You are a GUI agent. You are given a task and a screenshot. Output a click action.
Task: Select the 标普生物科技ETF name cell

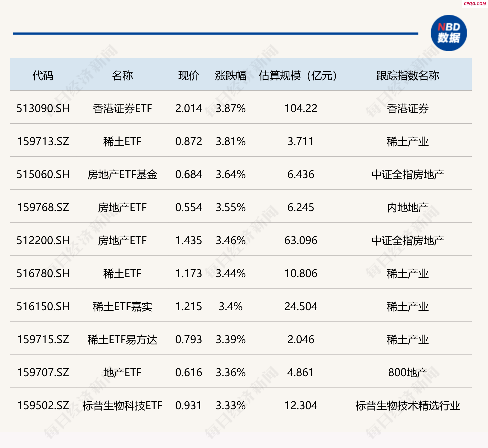click(x=122, y=406)
